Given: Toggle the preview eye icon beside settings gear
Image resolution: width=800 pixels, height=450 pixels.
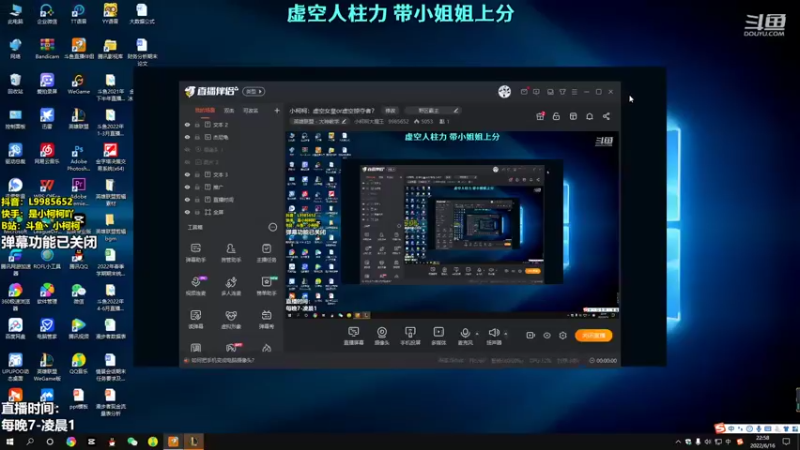Looking at the screenshot, I should 547,335.
